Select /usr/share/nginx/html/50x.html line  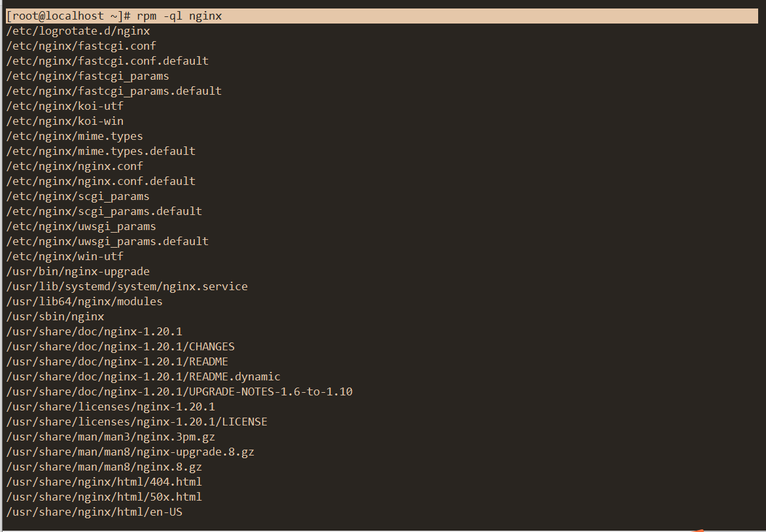pos(104,497)
